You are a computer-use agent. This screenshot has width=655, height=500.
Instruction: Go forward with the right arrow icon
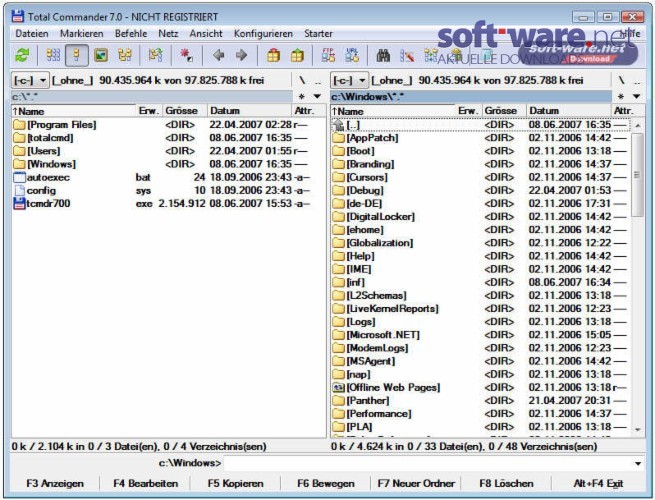click(x=241, y=55)
